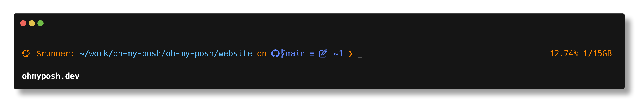This screenshot has height=108, width=644.
Task: Click the green window button
Action: (40, 23)
